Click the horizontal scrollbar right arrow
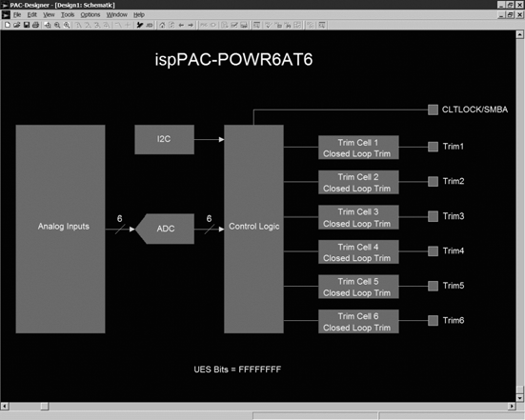The width and height of the screenshot is (525, 420). 512,407
